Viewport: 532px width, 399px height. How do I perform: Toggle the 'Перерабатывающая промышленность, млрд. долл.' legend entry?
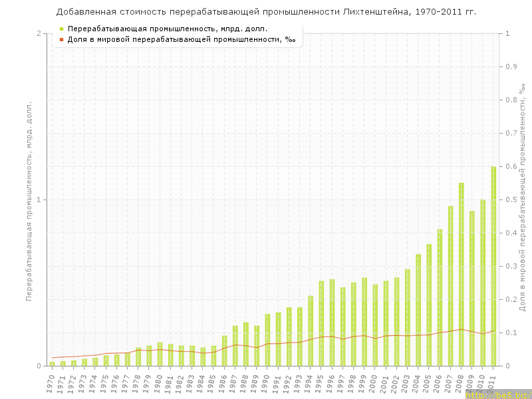click(168, 29)
